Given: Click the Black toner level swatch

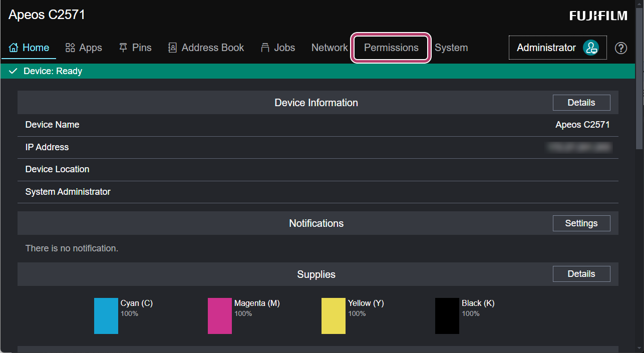Looking at the screenshot, I should coord(447,316).
